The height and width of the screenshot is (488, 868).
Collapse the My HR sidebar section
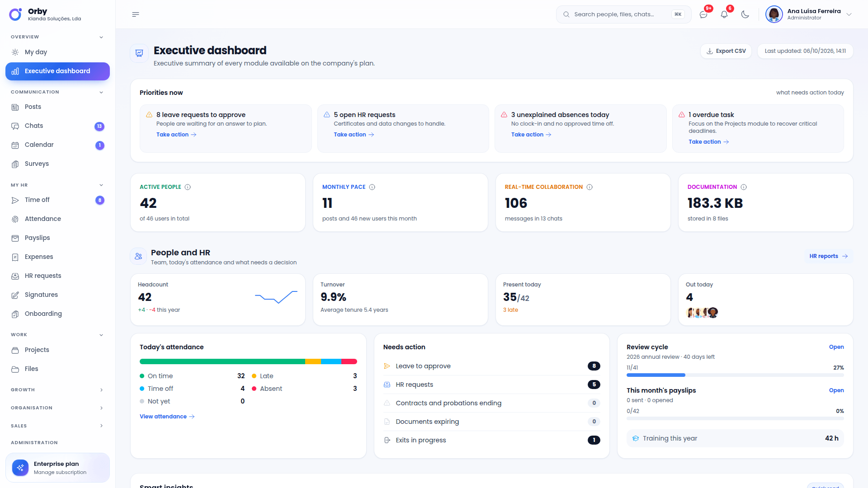[x=101, y=185]
